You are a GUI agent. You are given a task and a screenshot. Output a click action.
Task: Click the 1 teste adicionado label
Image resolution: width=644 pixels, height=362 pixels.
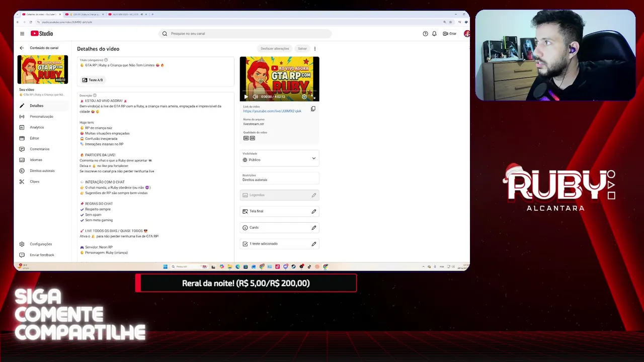click(264, 244)
